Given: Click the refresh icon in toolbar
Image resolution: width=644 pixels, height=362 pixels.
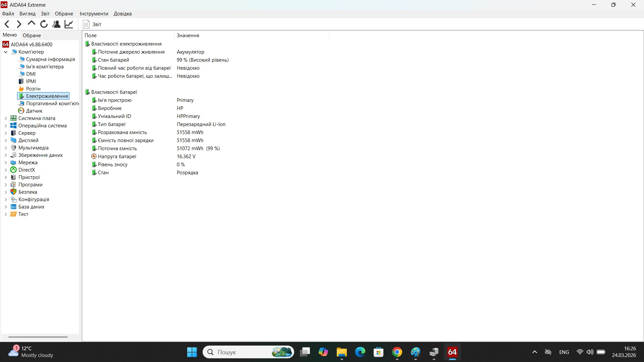Looking at the screenshot, I should click(44, 24).
